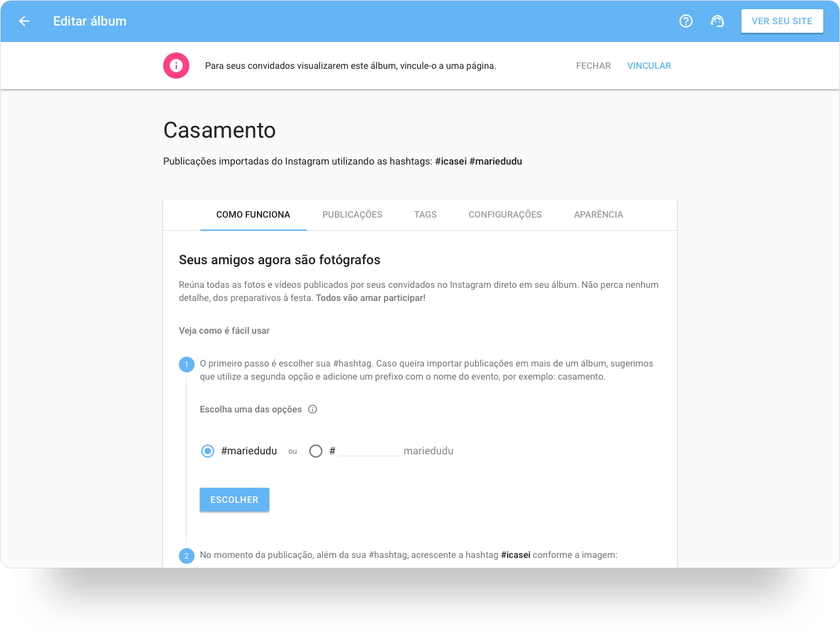This screenshot has width=840, height=634.
Task: Dismiss the notice with Fechar
Action: pos(593,66)
